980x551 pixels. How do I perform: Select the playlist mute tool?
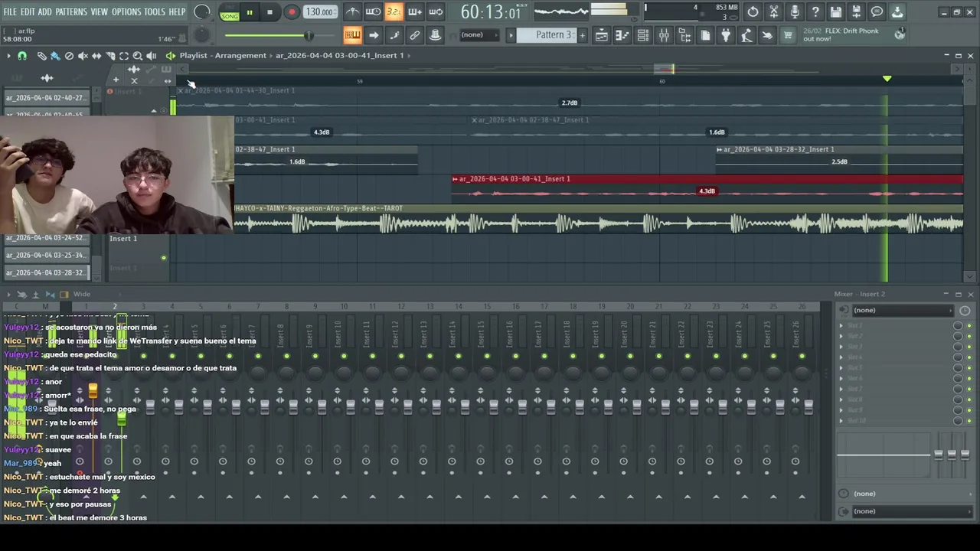pos(83,56)
